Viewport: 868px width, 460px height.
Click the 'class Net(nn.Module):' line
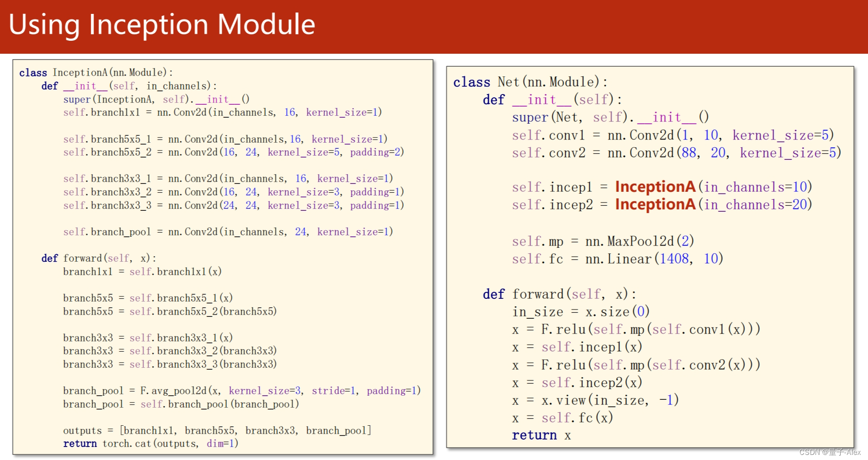click(x=531, y=82)
